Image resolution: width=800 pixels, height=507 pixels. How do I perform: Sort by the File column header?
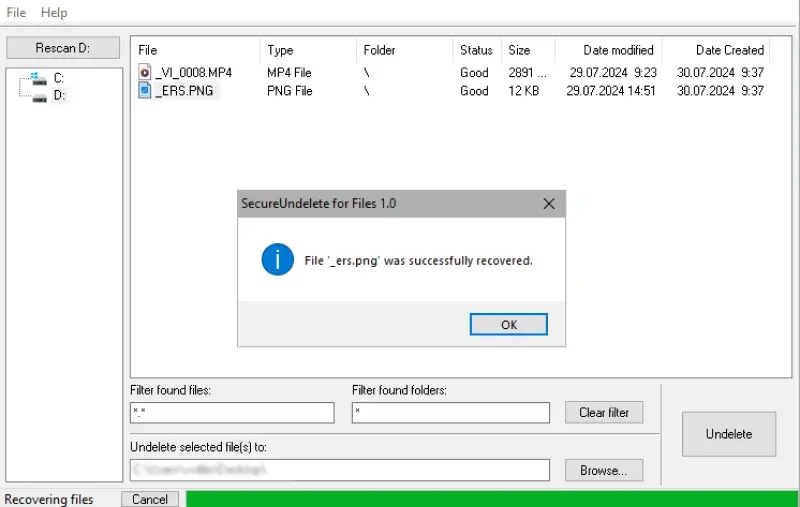tap(147, 50)
